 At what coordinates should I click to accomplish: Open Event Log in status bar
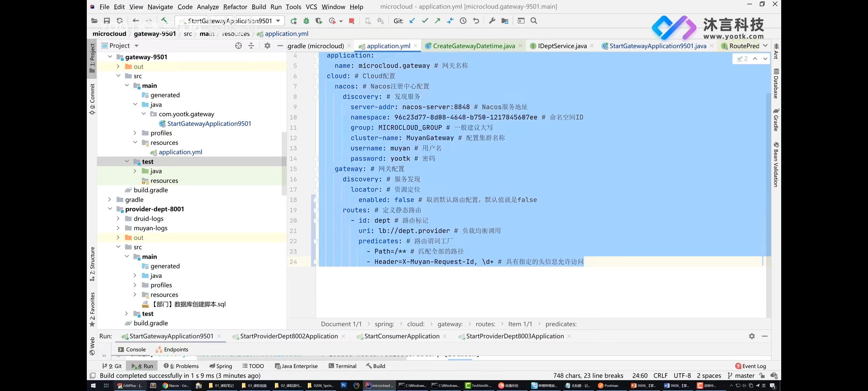(x=751, y=366)
